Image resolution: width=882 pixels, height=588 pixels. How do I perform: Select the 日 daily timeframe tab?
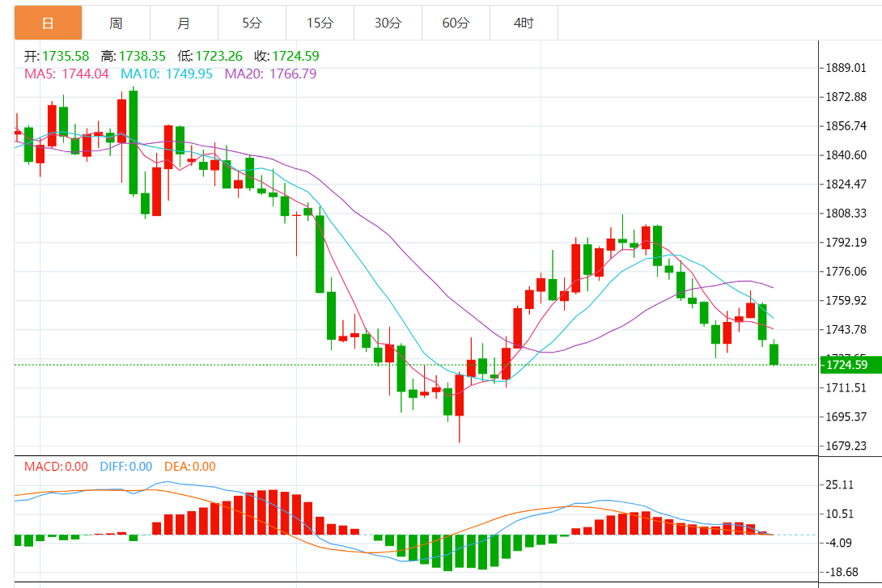[49, 23]
